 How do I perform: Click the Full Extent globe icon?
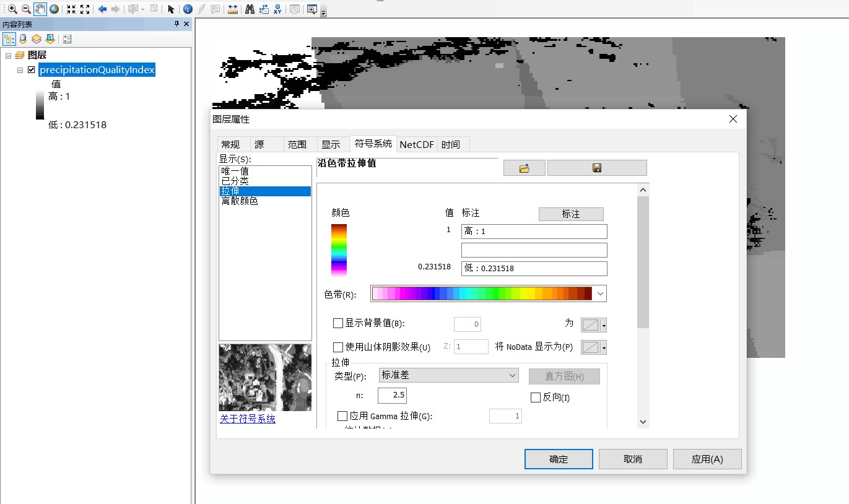(x=54, y=9)
